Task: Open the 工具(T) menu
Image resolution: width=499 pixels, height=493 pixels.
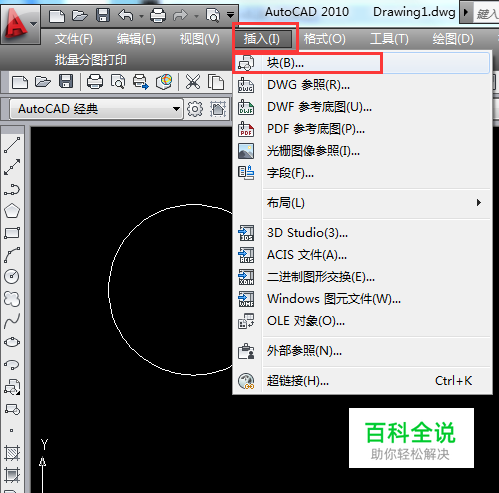Action: click(389, 39)
